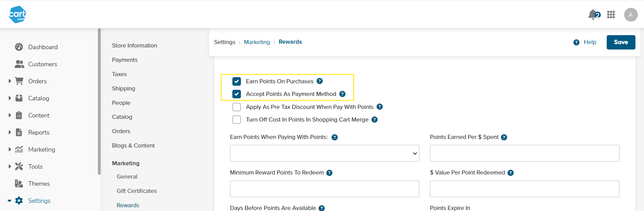Click the Themes palette icon

(19, 183)
